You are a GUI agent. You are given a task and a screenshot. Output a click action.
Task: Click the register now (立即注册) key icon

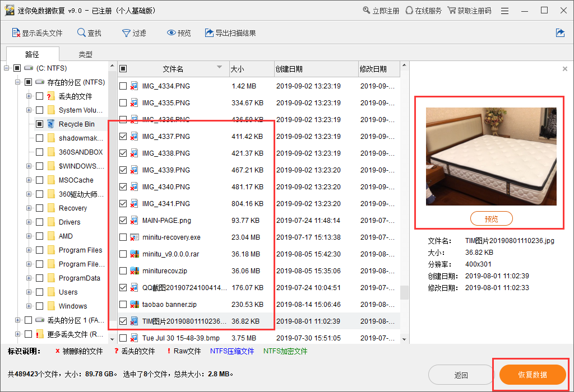(367, 10)
